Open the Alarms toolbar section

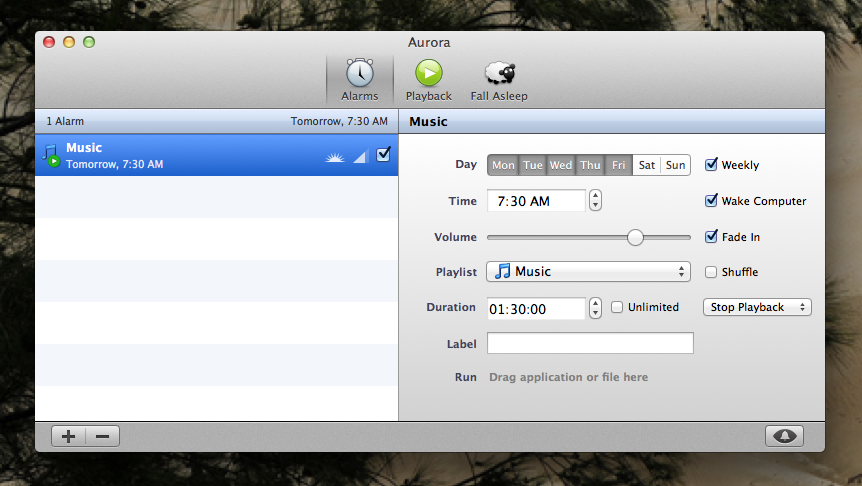click(x=360, y=80)
